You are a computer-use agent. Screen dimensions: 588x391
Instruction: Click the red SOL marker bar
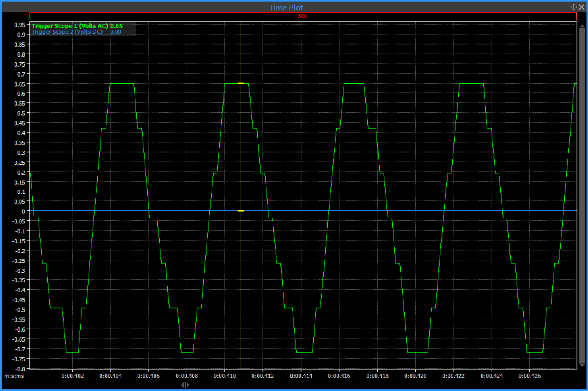click(303, 16)
